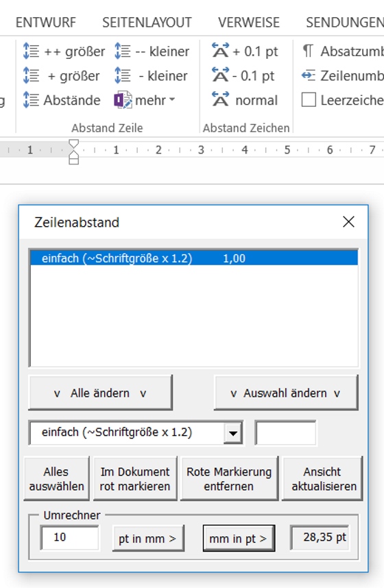Reset character spacing to normal
This screenshot has width=384, height=588.
click(245, 100)
